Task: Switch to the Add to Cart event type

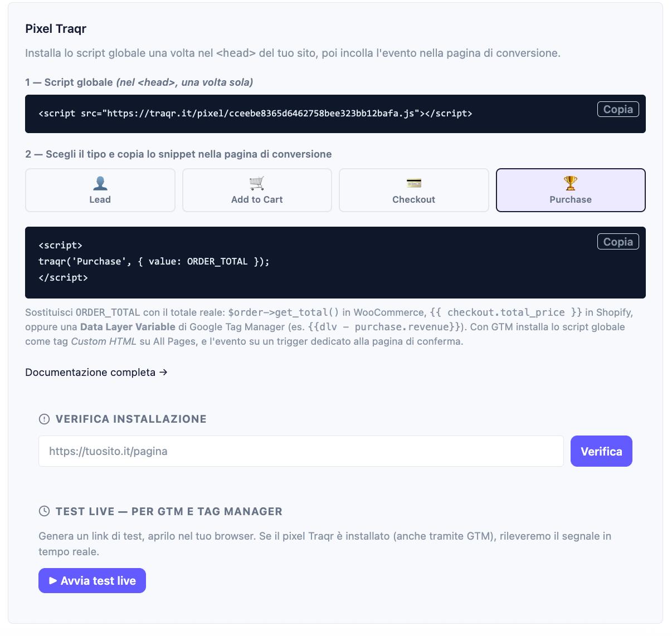Action: (257, 190)
